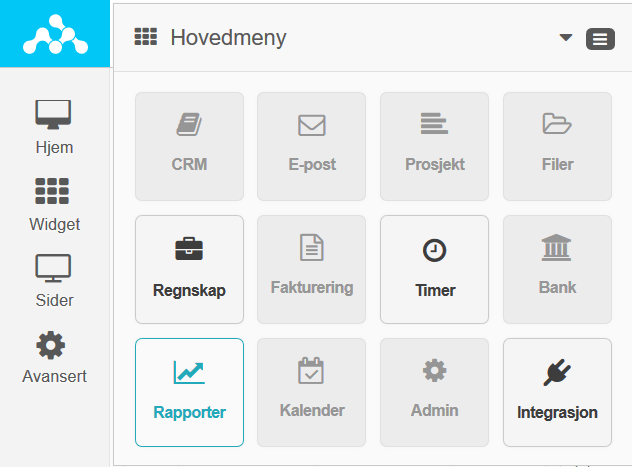Expand the Hovedmeny dropdown arrow
The width and height of the screenshot is (632, 467).
(x=566, y=37)
